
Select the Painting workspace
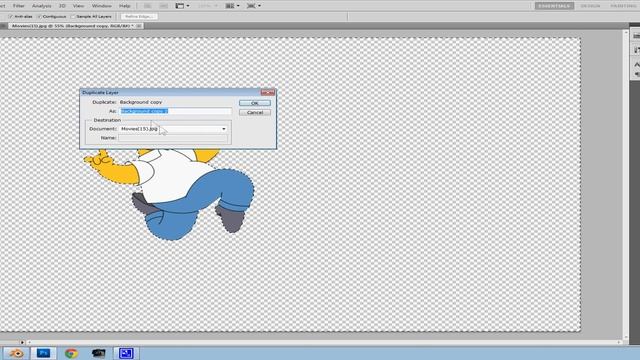coord(624,6)
